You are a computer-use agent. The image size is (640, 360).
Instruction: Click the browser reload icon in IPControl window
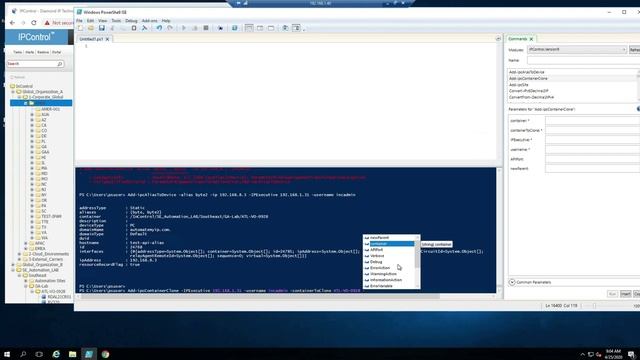[x=34, y=23]
